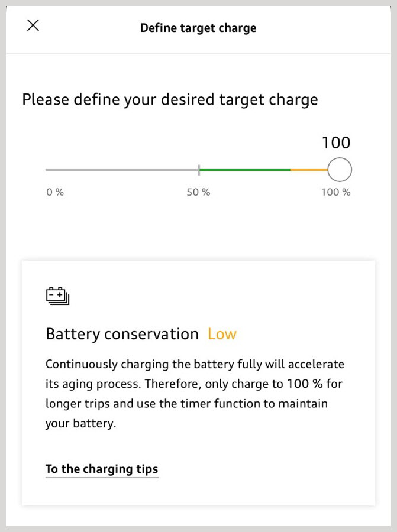Close the Define target charge screen

click(33, 25)
